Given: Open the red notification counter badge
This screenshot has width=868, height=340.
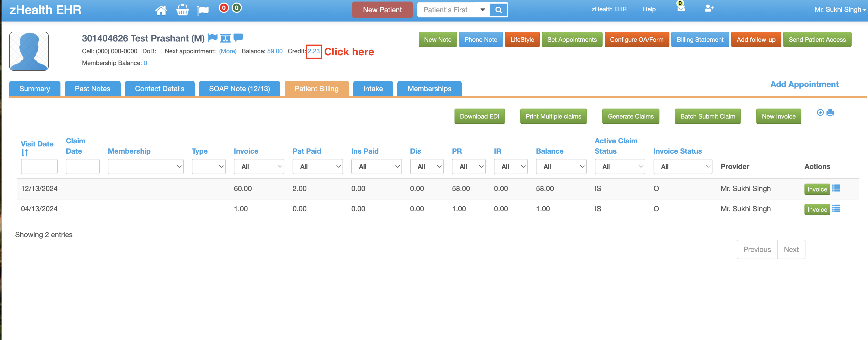Looking at the screenshot, I should point(224,8).
